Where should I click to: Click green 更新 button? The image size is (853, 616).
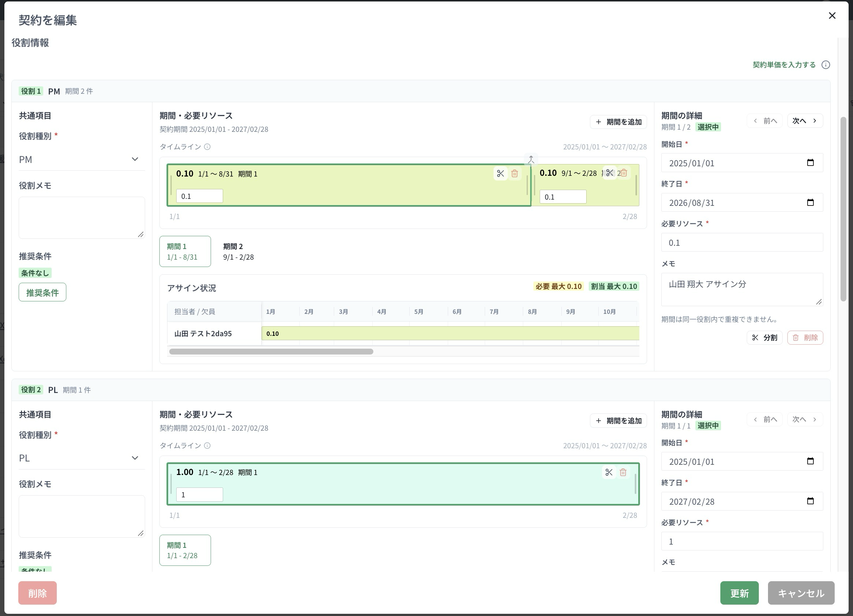point(739,593)
